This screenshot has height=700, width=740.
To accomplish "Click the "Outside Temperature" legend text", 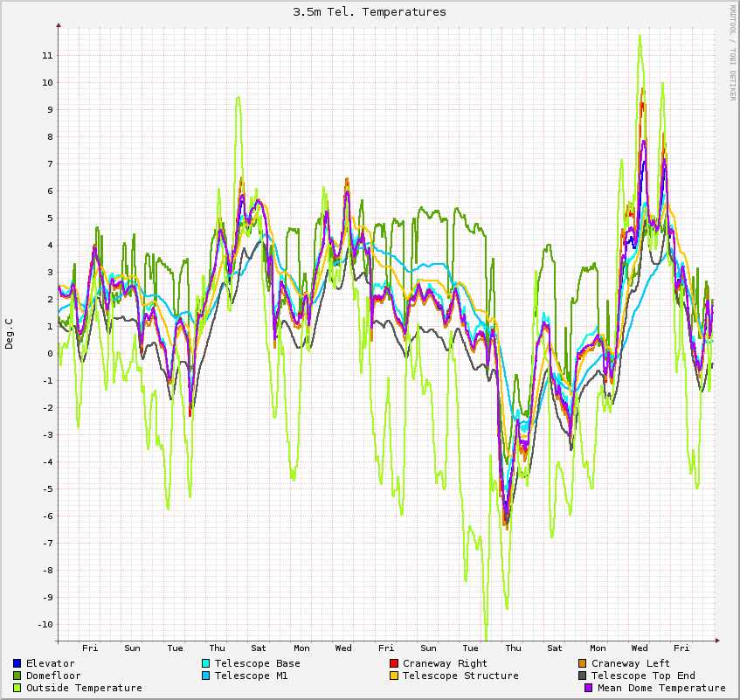I will (84, 689).
